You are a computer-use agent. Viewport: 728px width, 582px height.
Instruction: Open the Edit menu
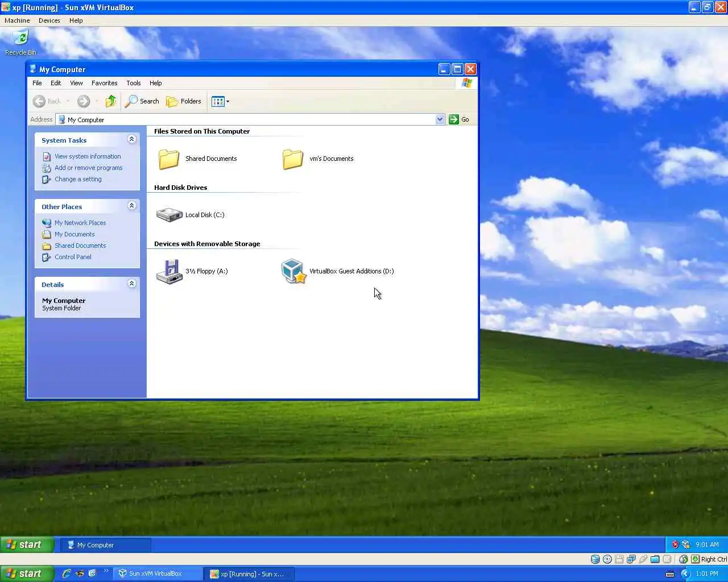56,83
